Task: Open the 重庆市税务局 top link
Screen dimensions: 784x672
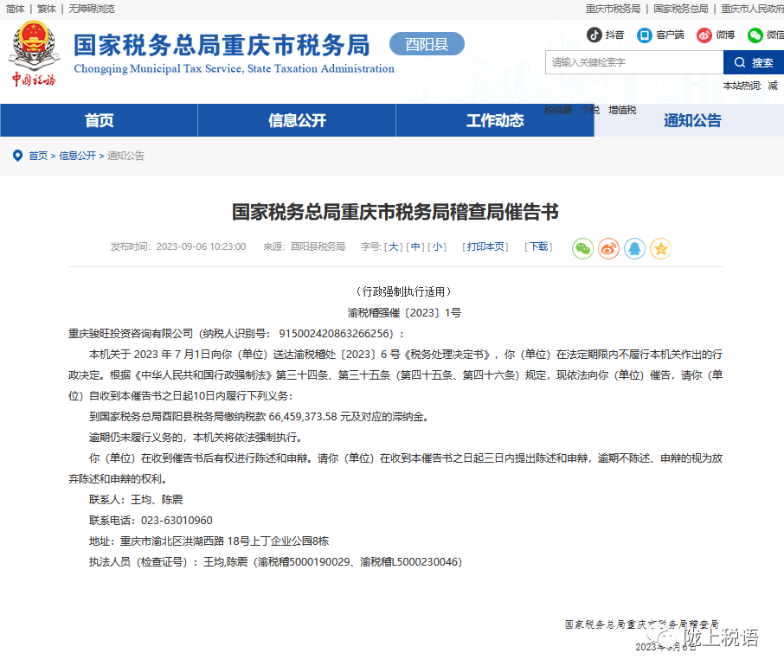Action: coord(613,9)
